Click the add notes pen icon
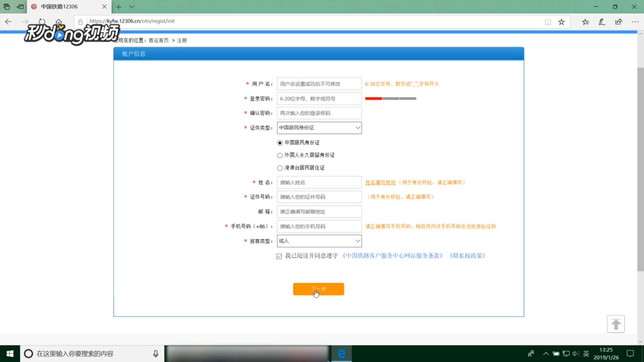This screenshot has width=644, height=362. point(602,22)
